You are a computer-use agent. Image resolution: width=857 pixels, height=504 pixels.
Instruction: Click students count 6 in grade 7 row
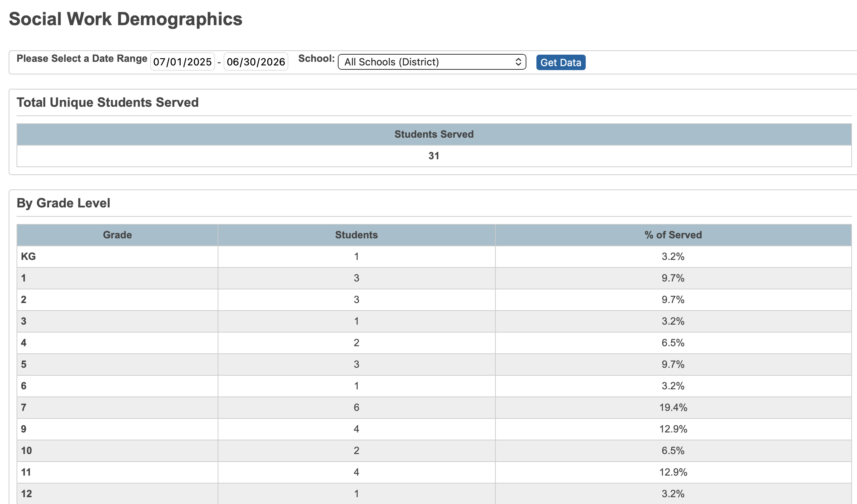356,407
